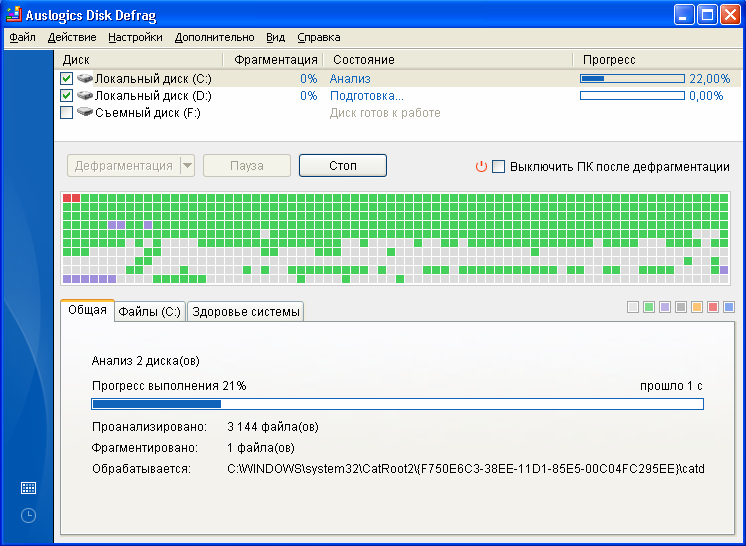Switch to the Файлы (C:) tab
The height and width of the screenshot is (546, 746).
pos(150,312)
